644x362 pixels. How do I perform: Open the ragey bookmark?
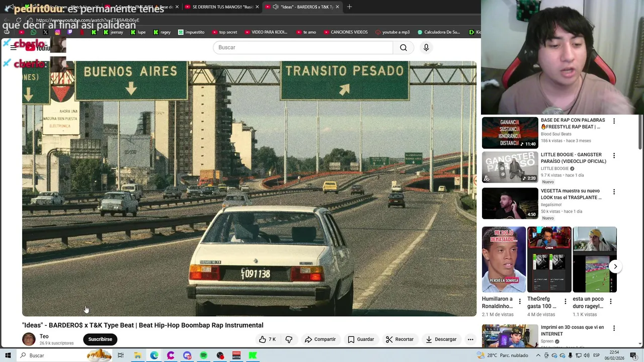pyautogui.click(x=162, y=32)
